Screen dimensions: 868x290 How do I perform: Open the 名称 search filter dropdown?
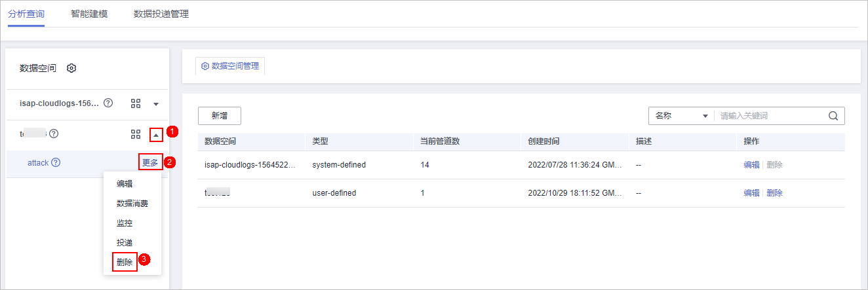(681, 116)
